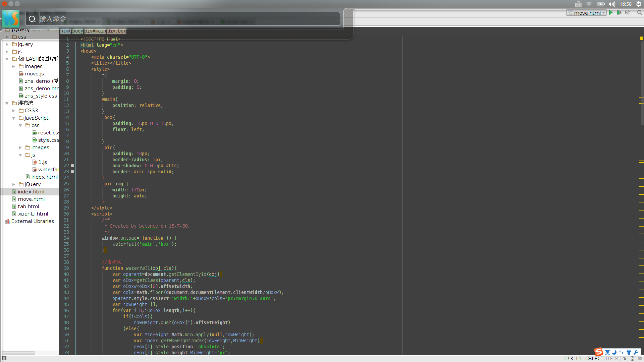Open Hector inspector icon in status bar

(x=632, y=359)
